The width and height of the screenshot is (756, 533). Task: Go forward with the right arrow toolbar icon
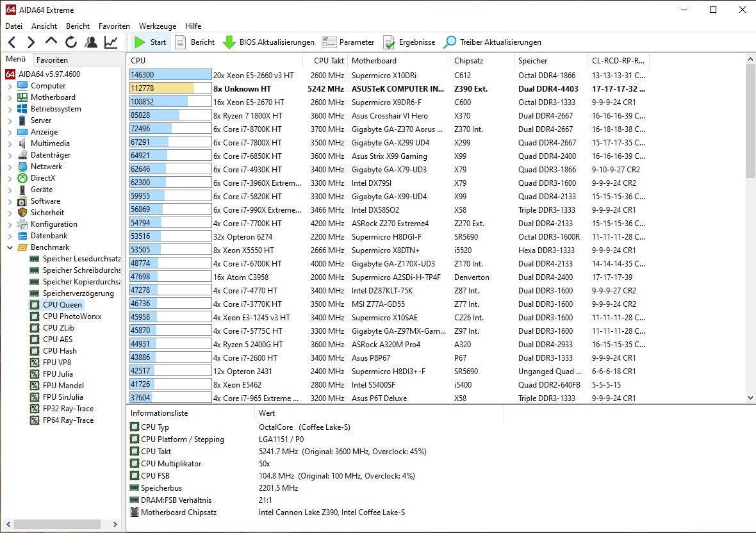31,42
